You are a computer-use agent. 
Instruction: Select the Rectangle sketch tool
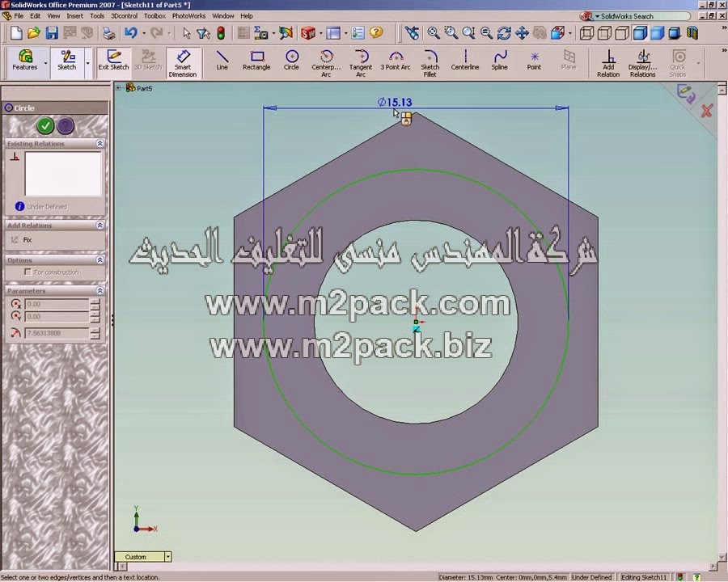256,61
